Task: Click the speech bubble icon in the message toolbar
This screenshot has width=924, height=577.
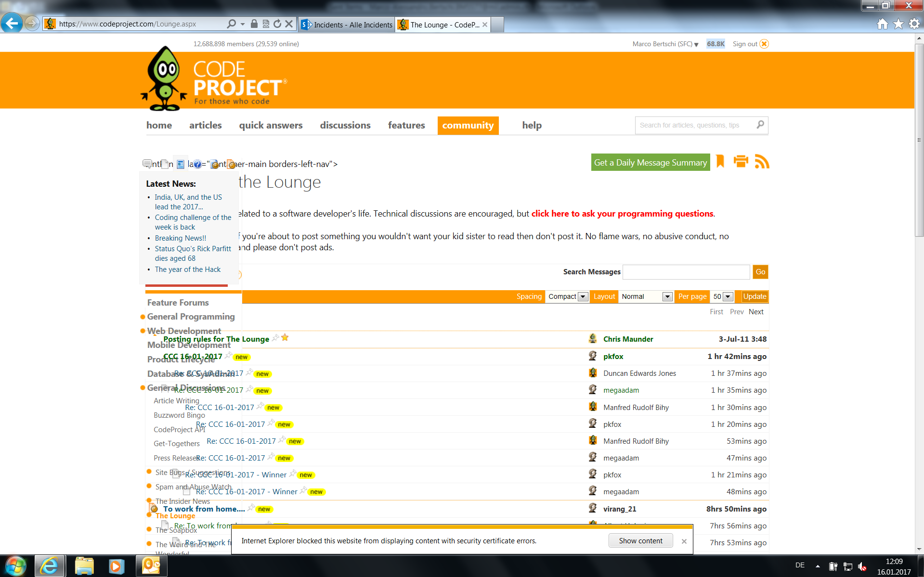Action: point(147,164)
